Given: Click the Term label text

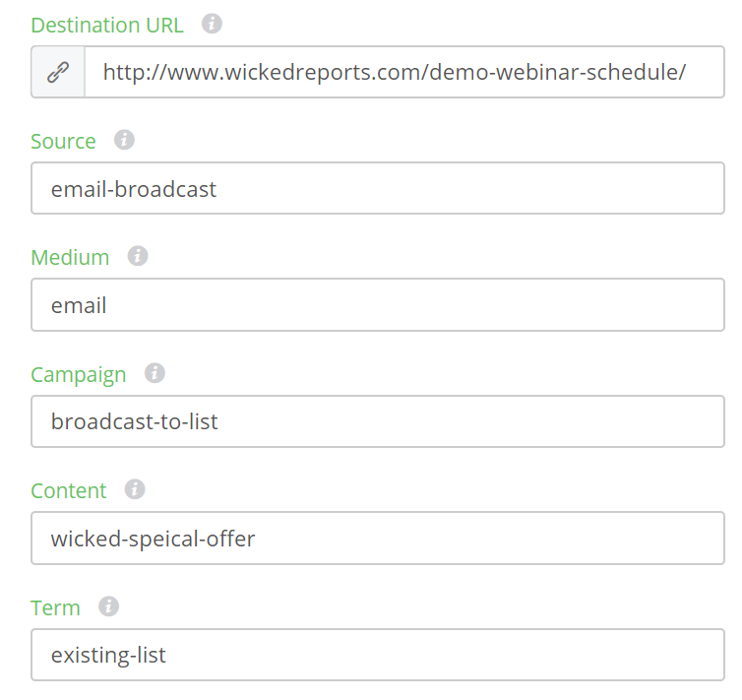Looking at the screenshot, I should 55,607.
